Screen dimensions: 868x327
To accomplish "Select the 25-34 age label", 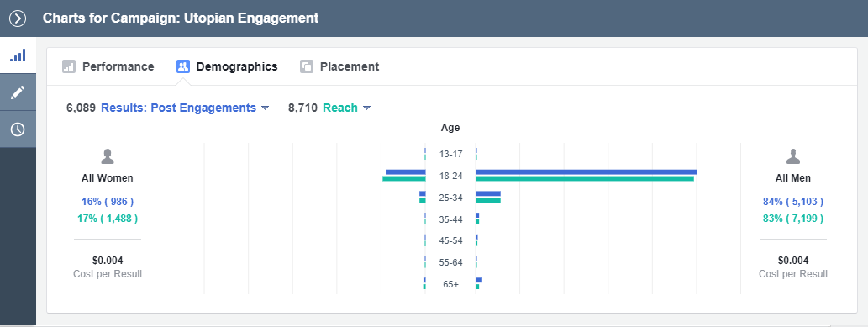I will coord(450,198).
